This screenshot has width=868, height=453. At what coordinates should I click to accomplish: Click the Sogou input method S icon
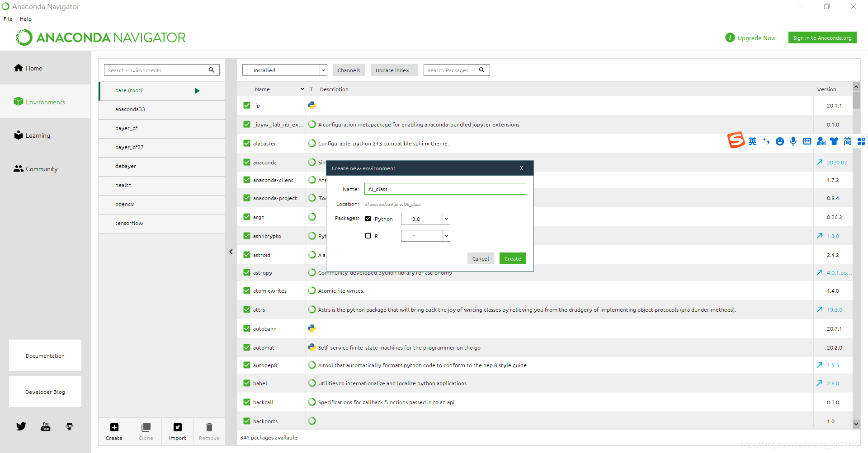736,140
